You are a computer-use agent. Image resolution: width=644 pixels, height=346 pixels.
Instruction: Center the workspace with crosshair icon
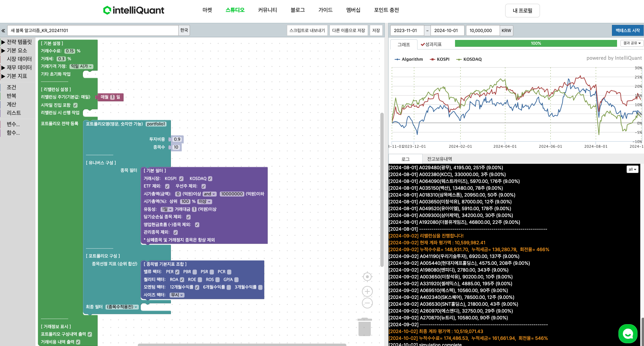(x=367, y=277)
